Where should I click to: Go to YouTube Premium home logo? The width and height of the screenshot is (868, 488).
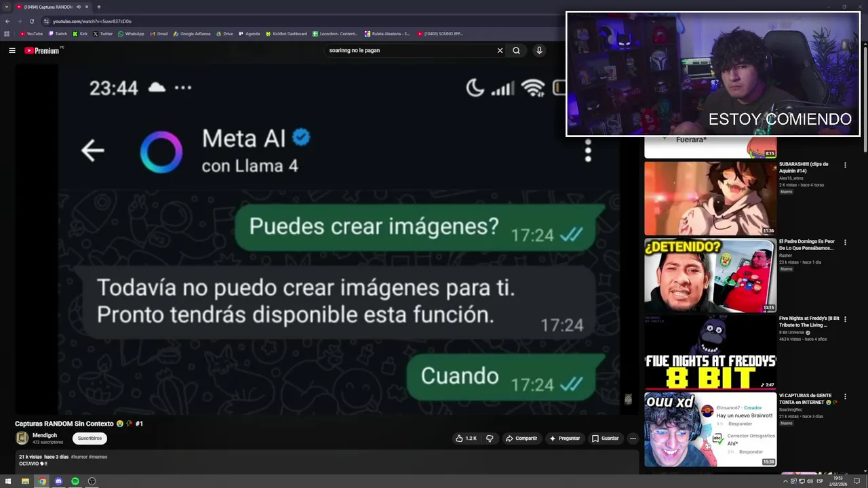pos(43,50)
